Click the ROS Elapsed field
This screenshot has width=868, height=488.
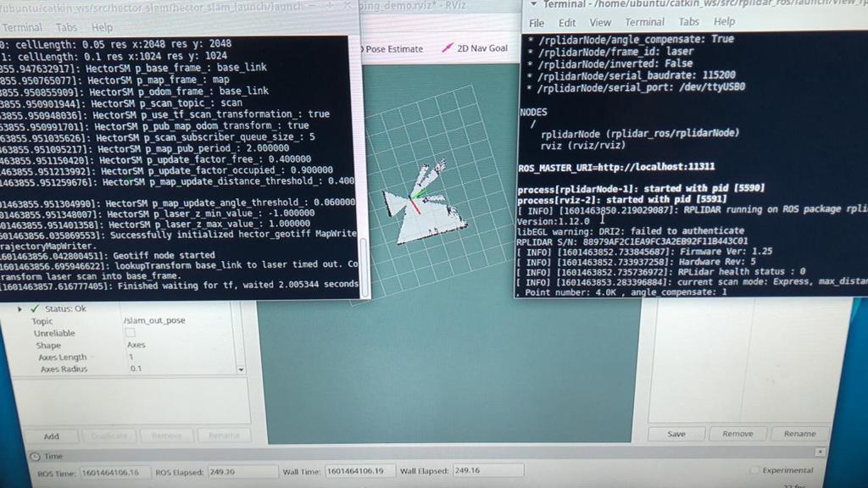coord(242,472)
